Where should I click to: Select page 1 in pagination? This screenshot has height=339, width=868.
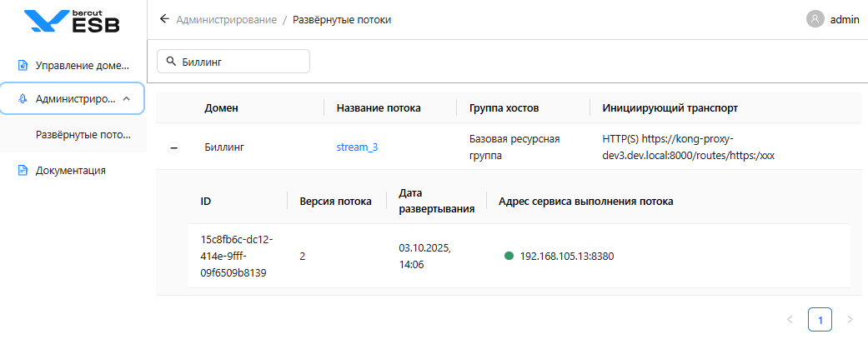pos(820,319)
